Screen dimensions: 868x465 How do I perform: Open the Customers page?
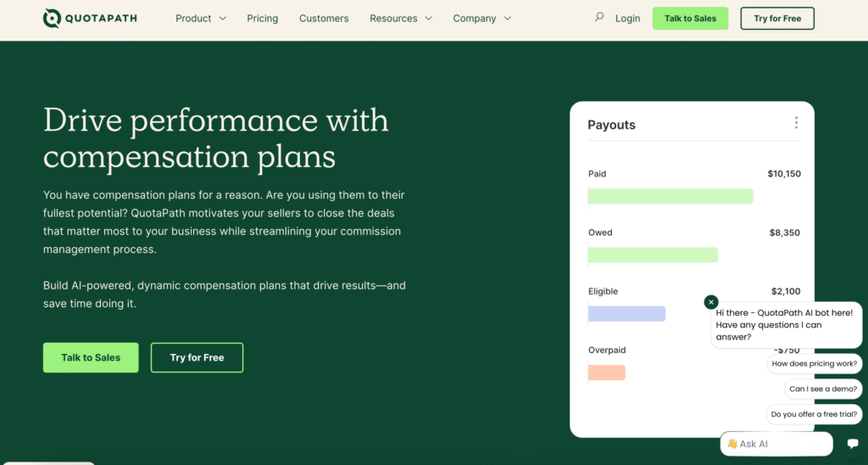coord(324,19)
